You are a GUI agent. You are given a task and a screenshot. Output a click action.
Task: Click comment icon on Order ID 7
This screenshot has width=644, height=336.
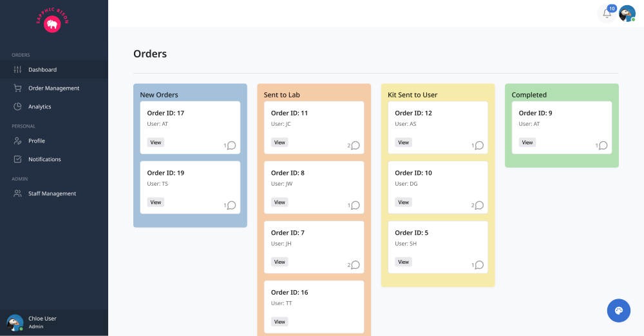click(355, 265)
